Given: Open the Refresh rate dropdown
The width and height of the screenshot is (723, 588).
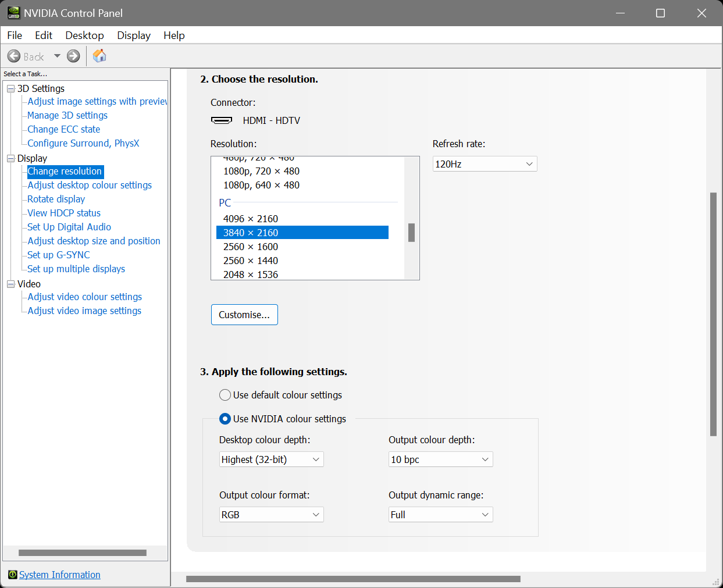Looking at the screenshot, I should (x=485, y=164).
